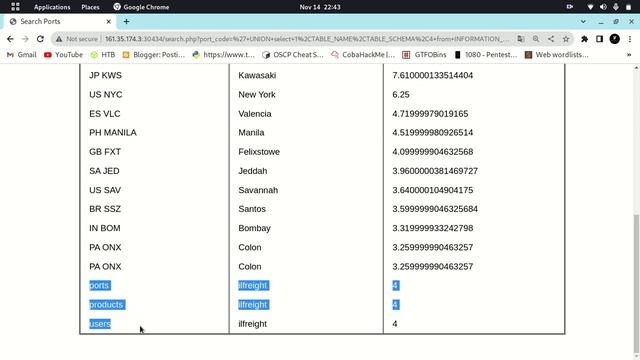
Task: Open Chrome's three-dot menu
Action: 630,39
